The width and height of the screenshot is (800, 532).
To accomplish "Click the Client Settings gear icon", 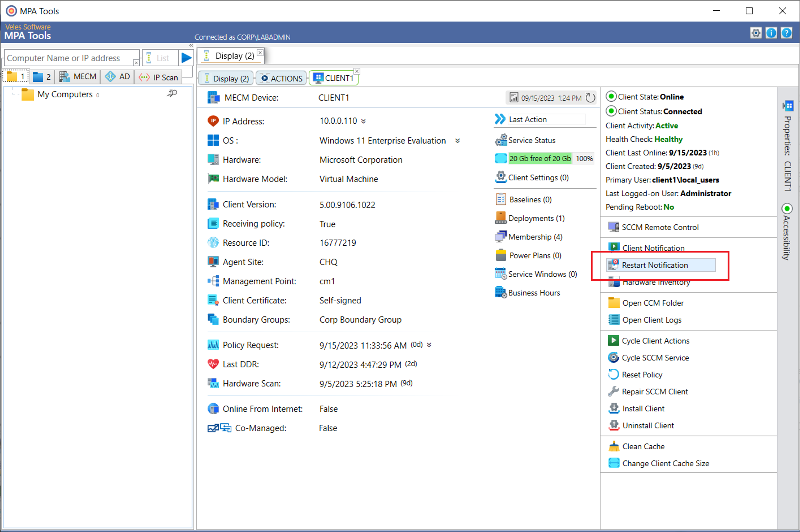I will 501,177.
